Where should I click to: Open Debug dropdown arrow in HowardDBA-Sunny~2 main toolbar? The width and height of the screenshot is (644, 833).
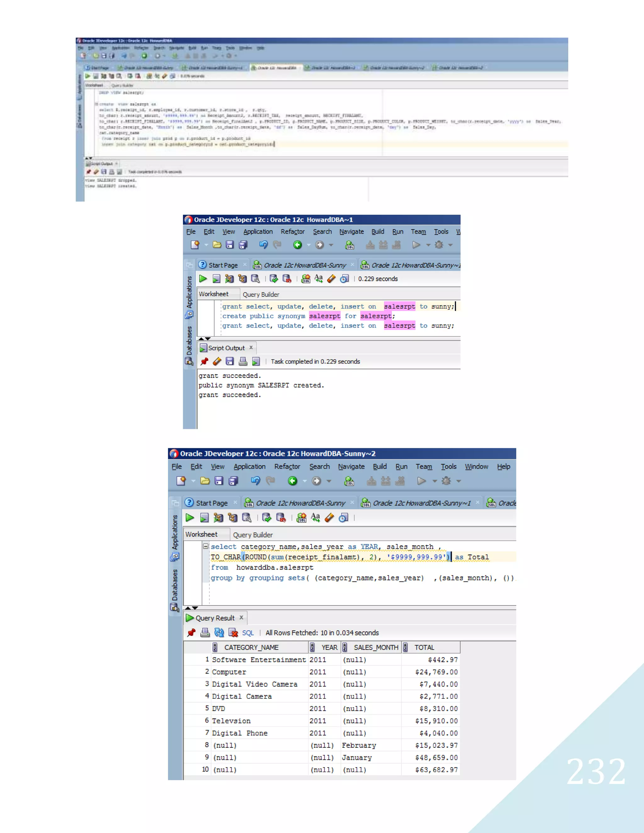tap(458, 481)
